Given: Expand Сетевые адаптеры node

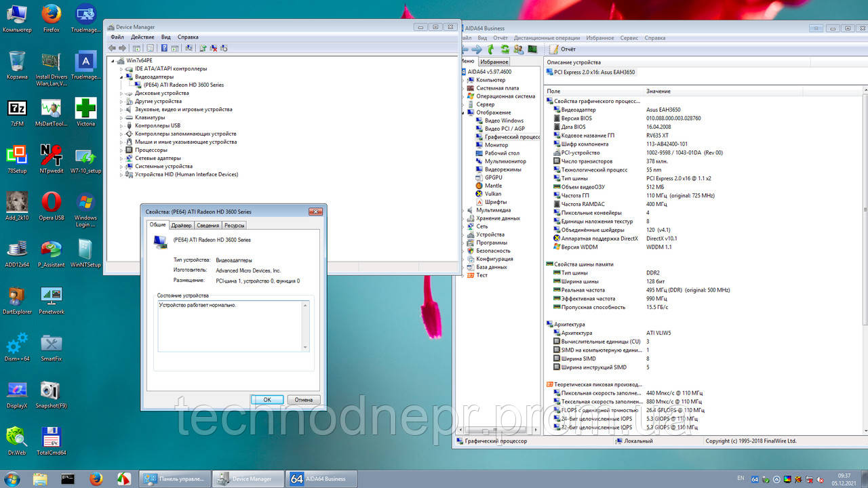Looking at the screenshot, I should pos(122,158).
